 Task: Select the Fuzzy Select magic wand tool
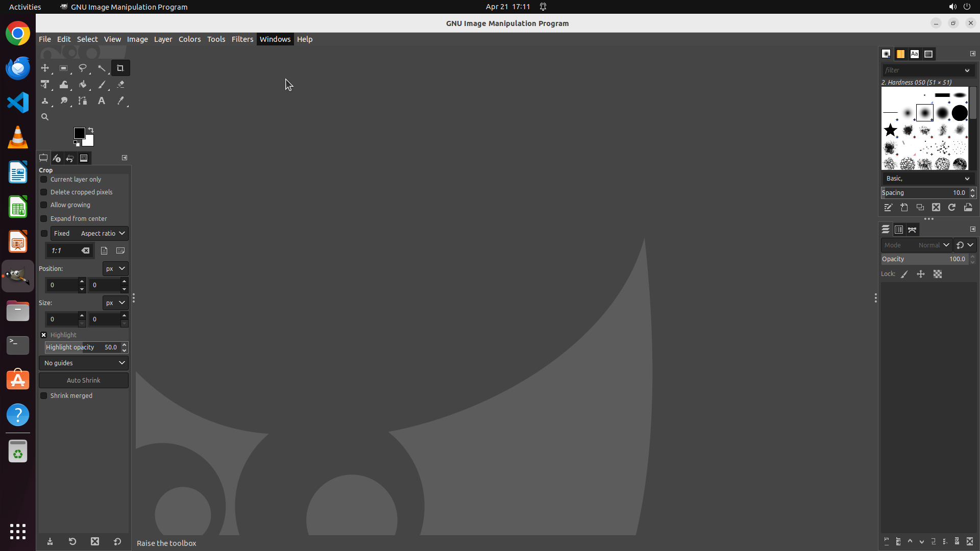pos(102,68)
